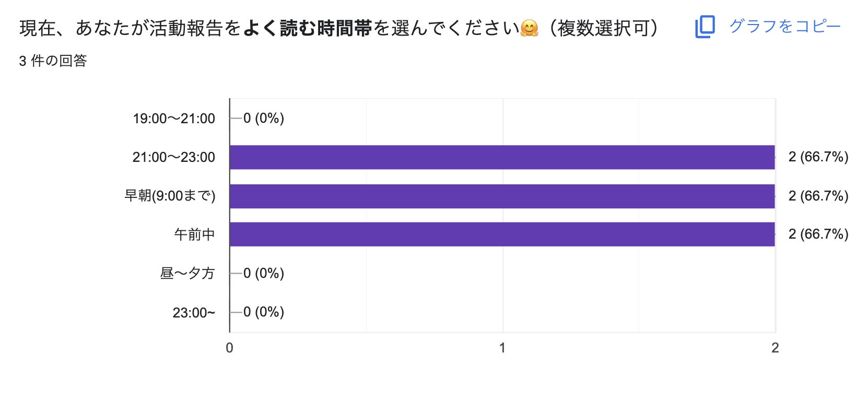The image size is (868, 400).
Task: Click the x-axis tick label 1
Action: pos(502,348)
